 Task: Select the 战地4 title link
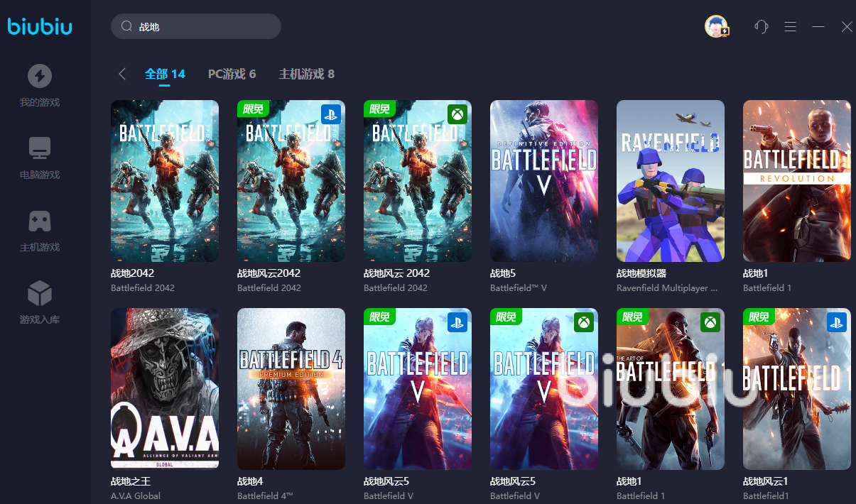coord(250,481)
